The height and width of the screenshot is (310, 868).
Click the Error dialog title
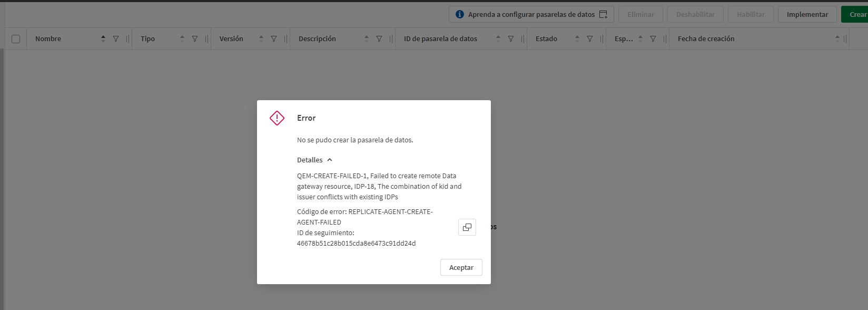pos(306,118)
